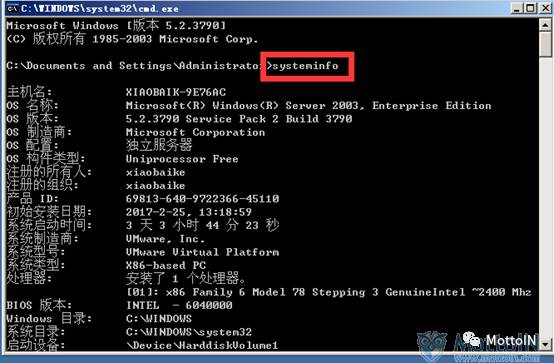Click the 独立服务器 configuration value

tap(159, 145)
